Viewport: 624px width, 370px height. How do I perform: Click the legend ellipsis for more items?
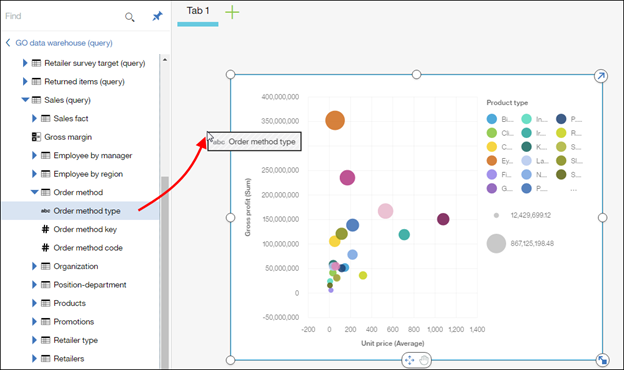pos(573,189)
